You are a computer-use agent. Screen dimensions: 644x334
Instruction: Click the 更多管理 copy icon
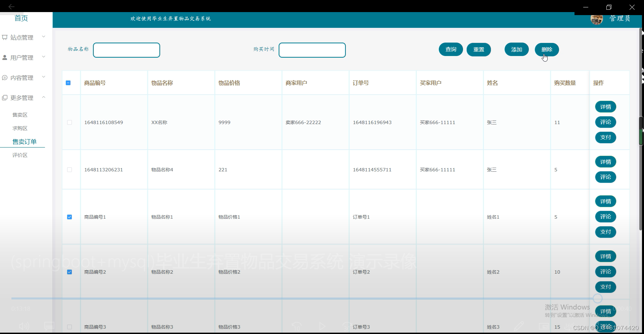tap(5, 98)
